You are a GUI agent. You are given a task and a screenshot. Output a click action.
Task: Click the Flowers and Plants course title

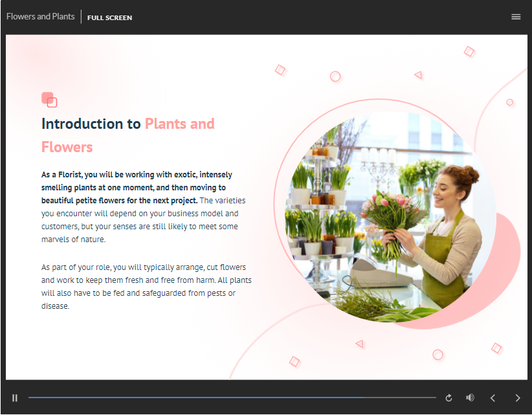pos(40,17)
